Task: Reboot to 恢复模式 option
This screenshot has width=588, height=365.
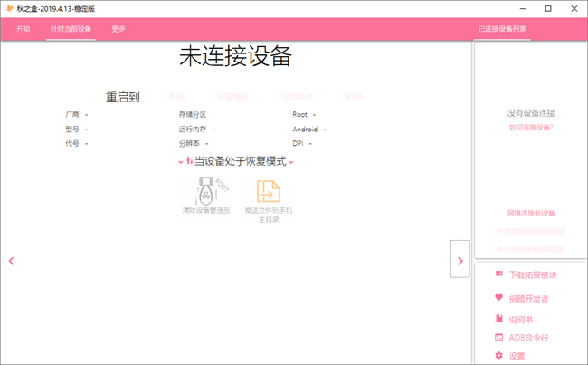Action: [x=232, y=96]
